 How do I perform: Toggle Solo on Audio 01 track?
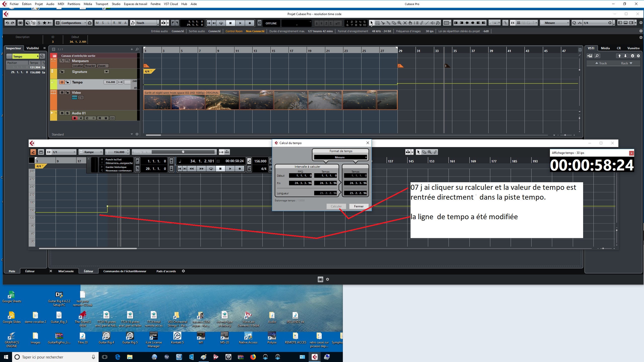tap(67, 113)
